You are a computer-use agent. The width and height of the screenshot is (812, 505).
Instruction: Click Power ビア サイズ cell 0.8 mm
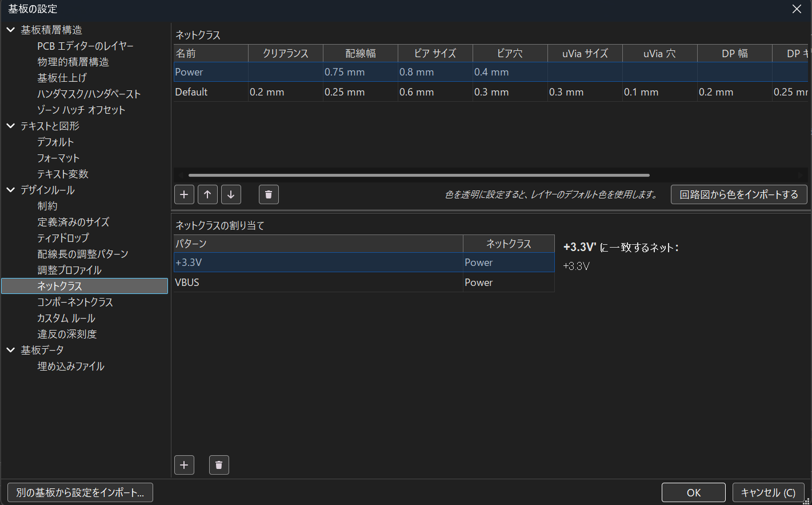tap(435, 72)
